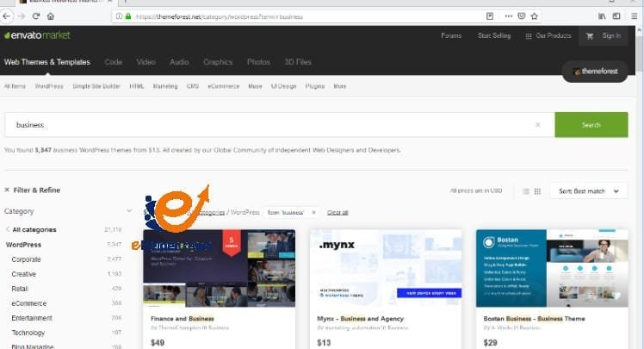The image size is (644, 349).
Task: Click into the business search input field
Action: [x=276, y=125]
